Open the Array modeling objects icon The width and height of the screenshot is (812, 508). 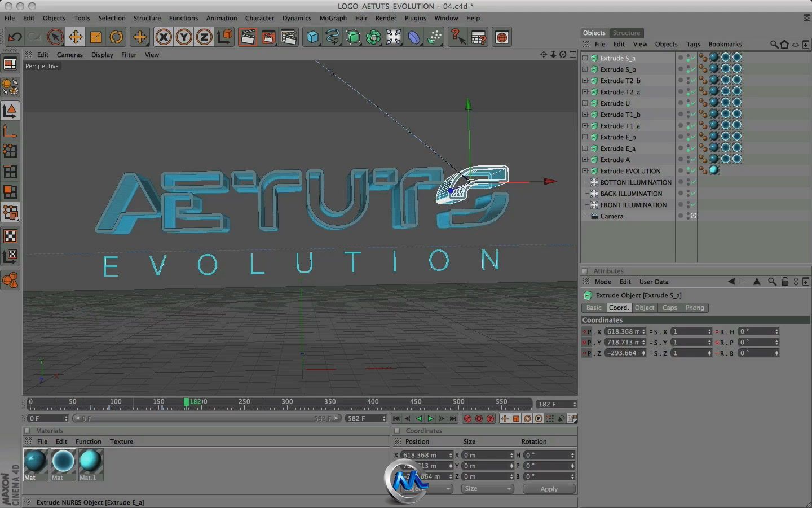click(x=373, y=37)
